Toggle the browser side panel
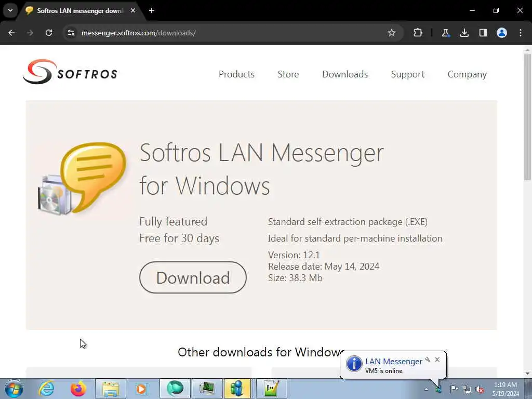 483,33
